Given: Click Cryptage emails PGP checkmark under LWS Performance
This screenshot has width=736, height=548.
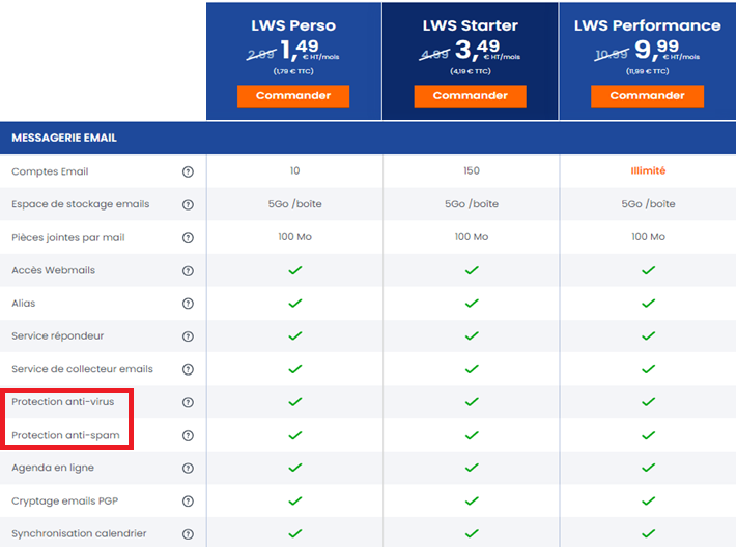Looking at the screenshot, I should tap(649, 501).
